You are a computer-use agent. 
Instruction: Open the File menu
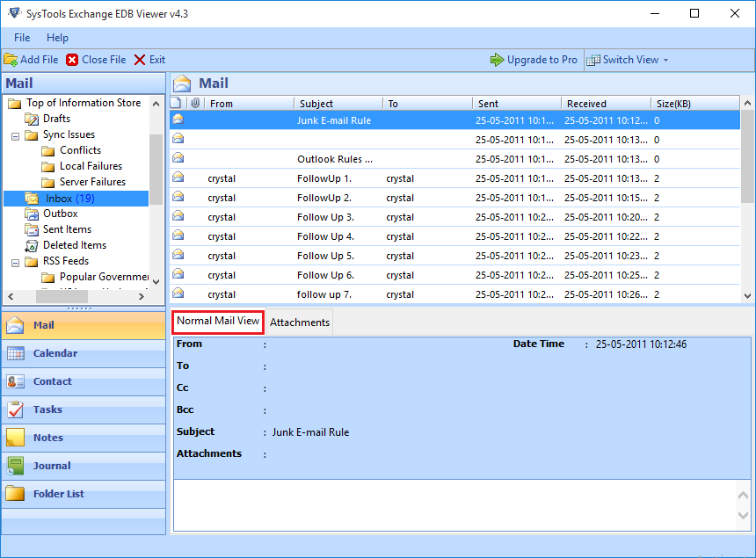tap(22, 38)
